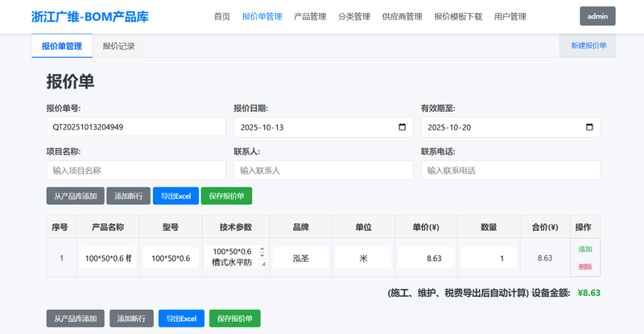The width and height of the screenshot is (644, 334).
Task: Focus the 项目名称 input field
Action: pos(136,170)
